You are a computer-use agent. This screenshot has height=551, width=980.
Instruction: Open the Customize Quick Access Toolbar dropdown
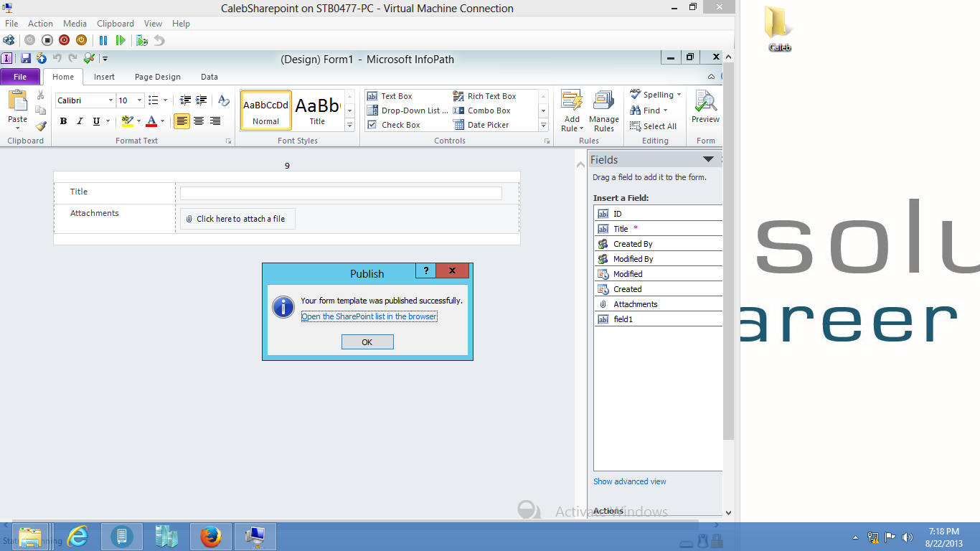pyautogui.click(x=105, y=58)
